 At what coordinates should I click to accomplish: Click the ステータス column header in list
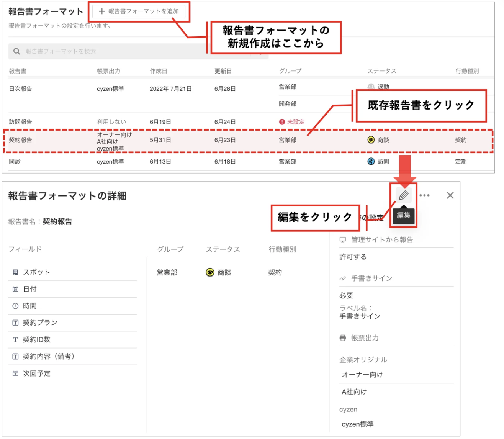pos(382,71)
